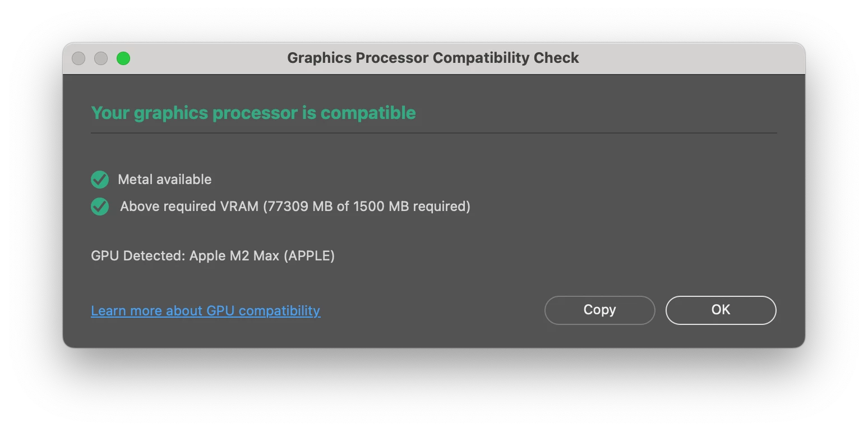The width and height of the screenshot is (868, 431).
Task: Confirm the dialog with OK
Action: pos(721,310)
